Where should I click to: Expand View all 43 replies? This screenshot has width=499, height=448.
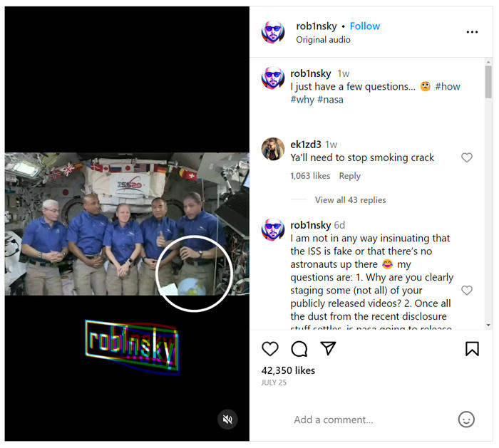click(x=350, y=200)
